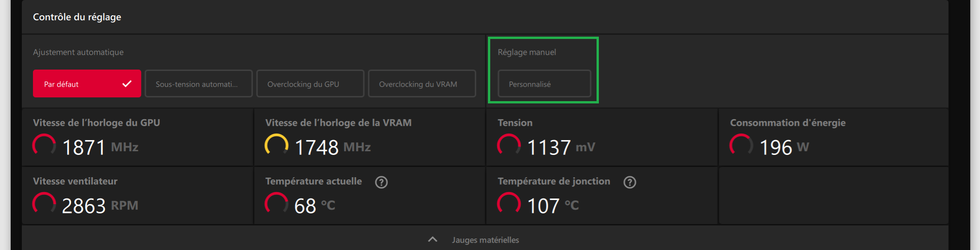Click the yellow VRAM clock gauge icon

[x=276, y=145]
